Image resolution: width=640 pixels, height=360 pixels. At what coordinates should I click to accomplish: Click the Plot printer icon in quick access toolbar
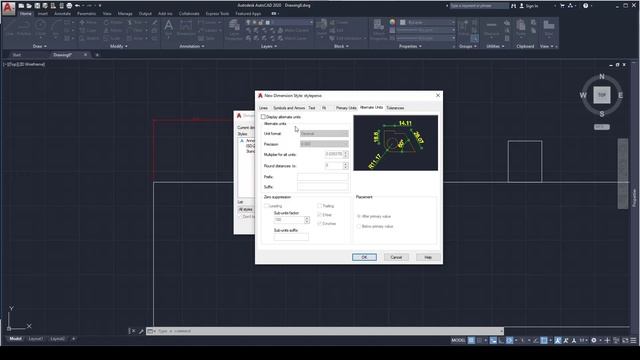(69, 6)
